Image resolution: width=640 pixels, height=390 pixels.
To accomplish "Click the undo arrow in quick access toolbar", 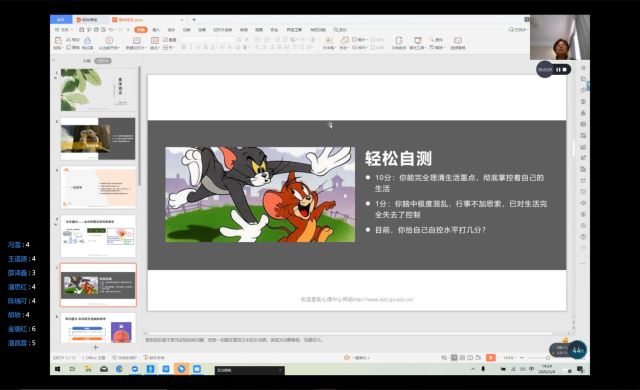I will pyautogui.click(x=111, y=30).
